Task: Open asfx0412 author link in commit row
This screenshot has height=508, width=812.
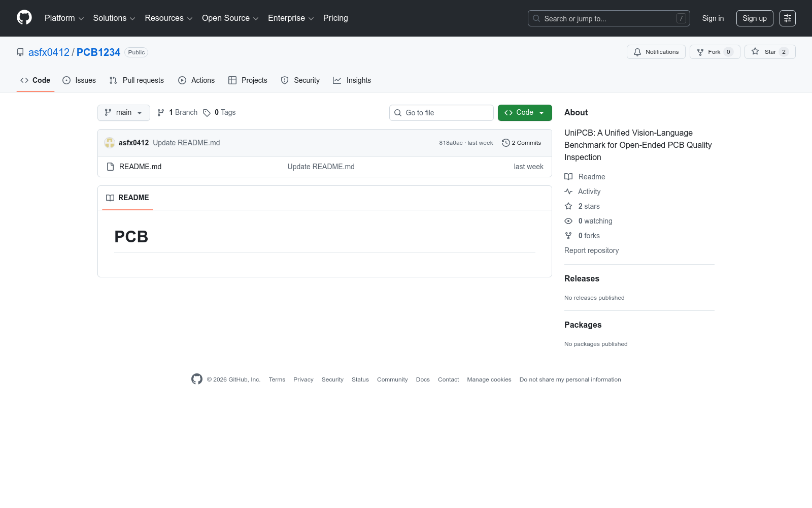Action: 134,143
